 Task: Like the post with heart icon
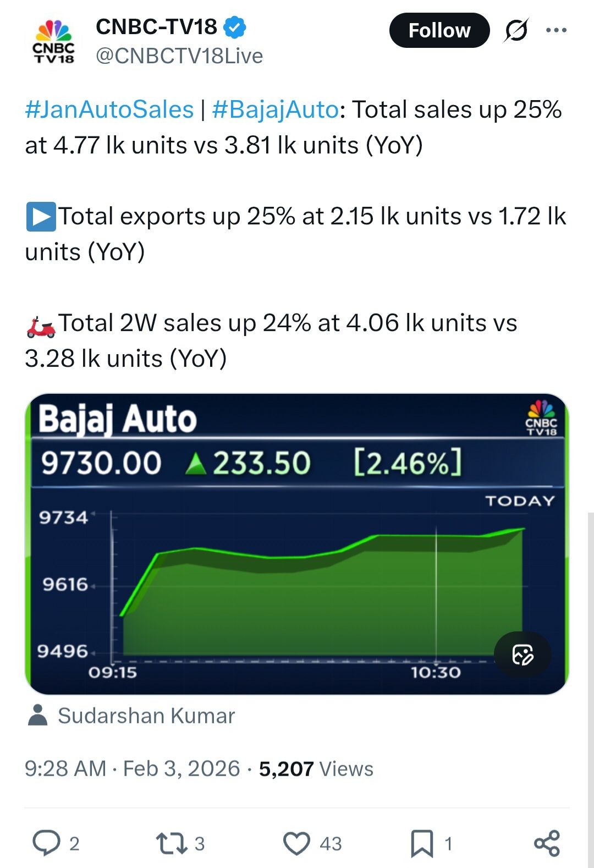[296, 843]
